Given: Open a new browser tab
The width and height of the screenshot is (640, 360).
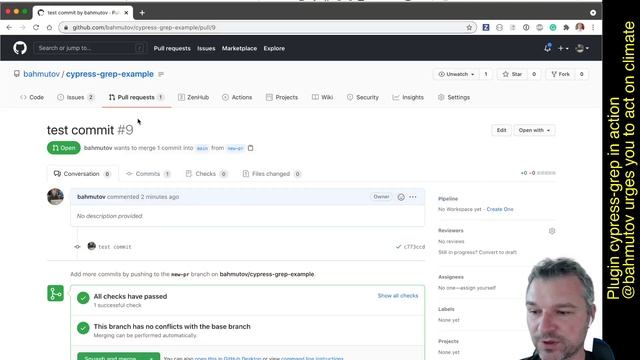Looking at the screenshot, I should pos(142,13).
